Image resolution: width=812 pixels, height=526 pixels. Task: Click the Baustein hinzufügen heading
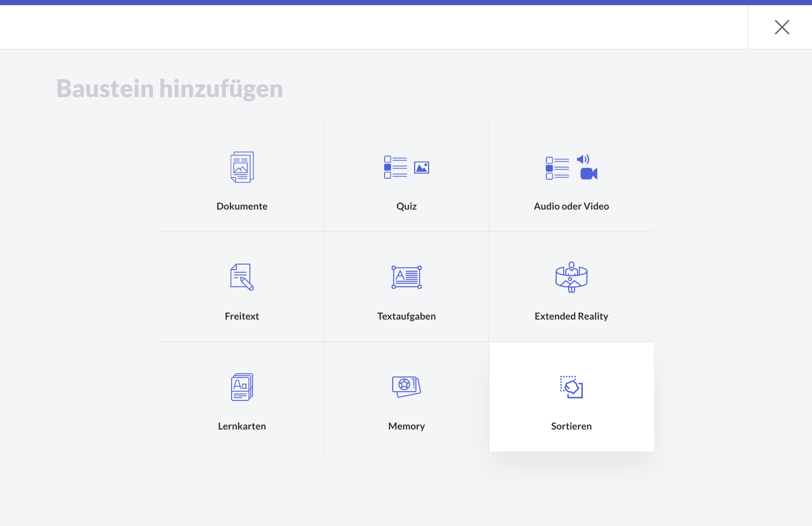tap(169, 89)
